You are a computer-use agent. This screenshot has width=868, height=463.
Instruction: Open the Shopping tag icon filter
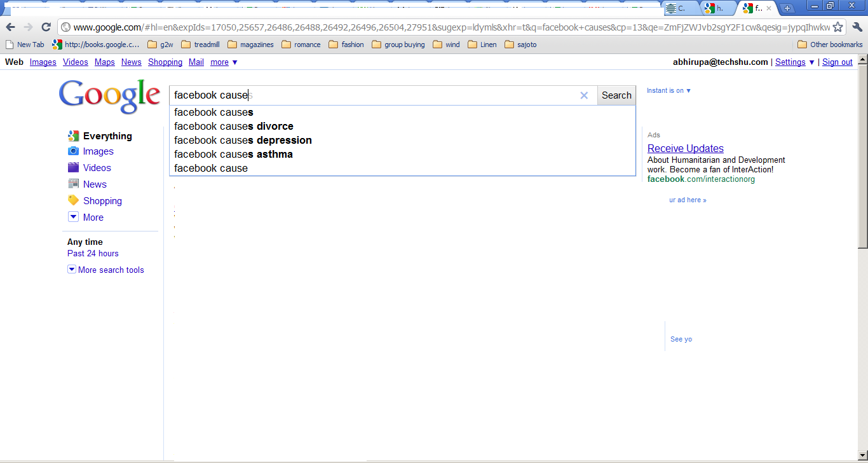73,201
